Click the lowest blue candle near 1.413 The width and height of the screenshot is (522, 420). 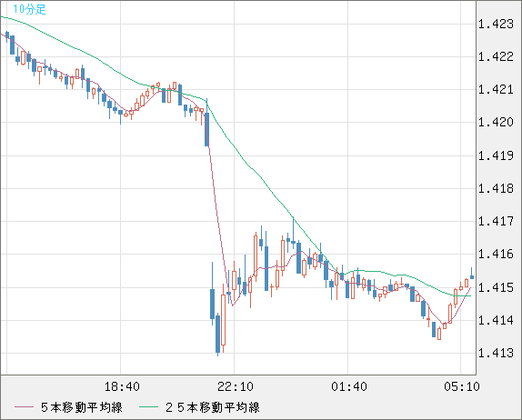217,334
